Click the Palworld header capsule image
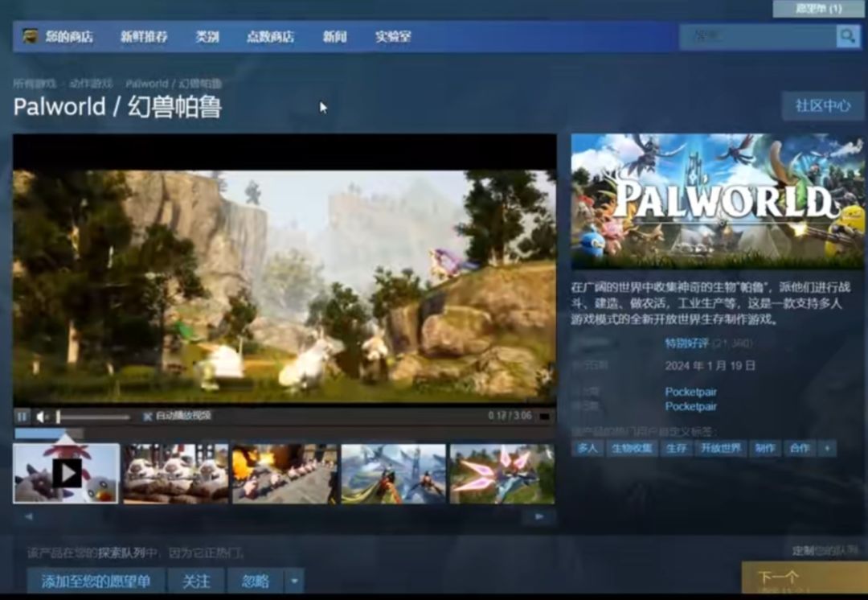 (717, 202)
